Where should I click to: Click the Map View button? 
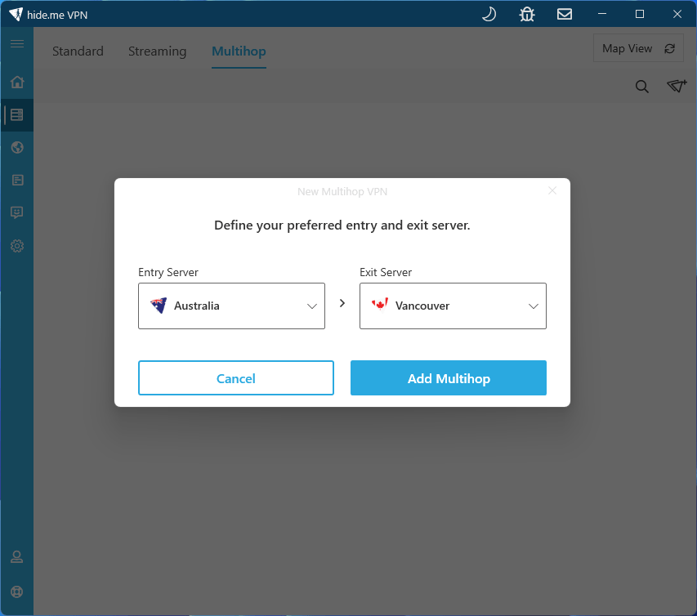tap(638, 48)
